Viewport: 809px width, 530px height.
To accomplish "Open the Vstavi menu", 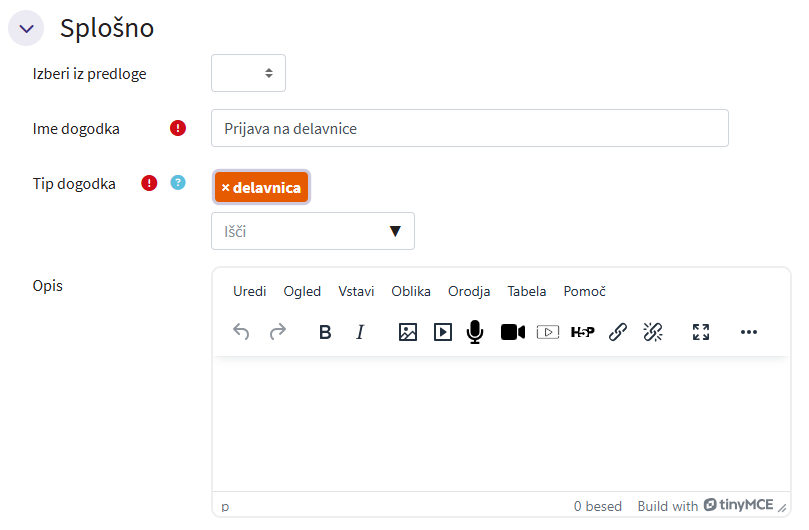I will click(356, 291).
